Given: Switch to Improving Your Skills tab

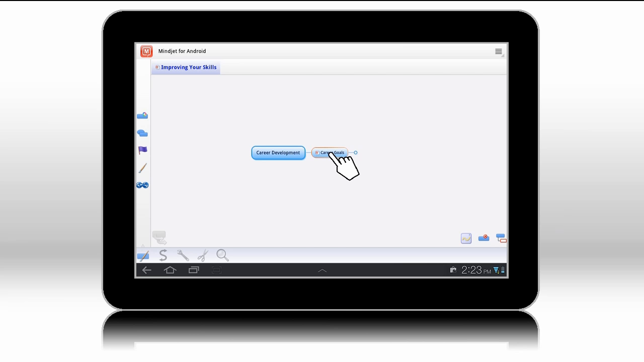Looking at the screenshot, I should tap(186, 67).
